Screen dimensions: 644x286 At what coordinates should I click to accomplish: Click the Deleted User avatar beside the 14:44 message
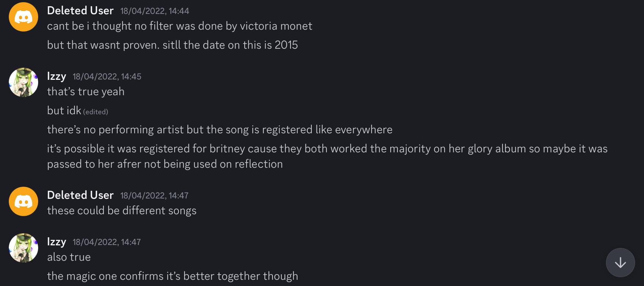click(x=23, y=17)
